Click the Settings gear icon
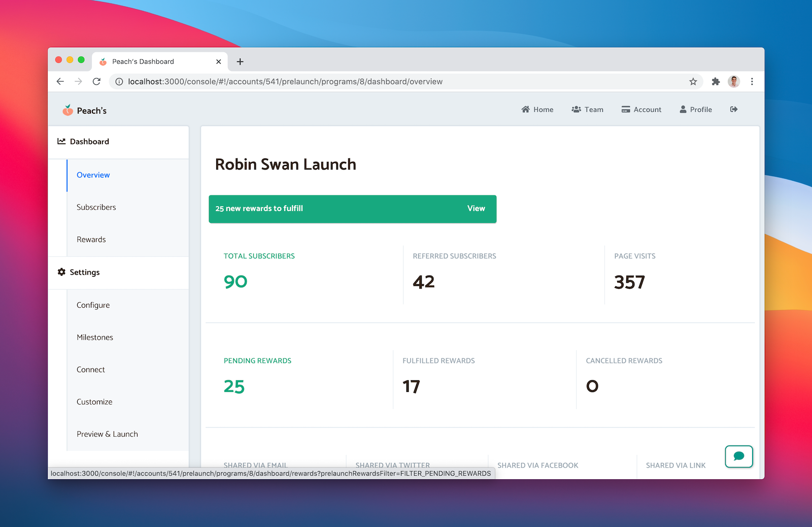The width and height of the screenshot is (812, 527). (61, 272)
